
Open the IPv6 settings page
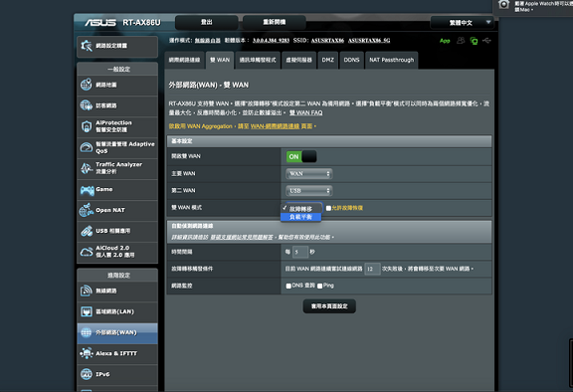coord(117,374)
